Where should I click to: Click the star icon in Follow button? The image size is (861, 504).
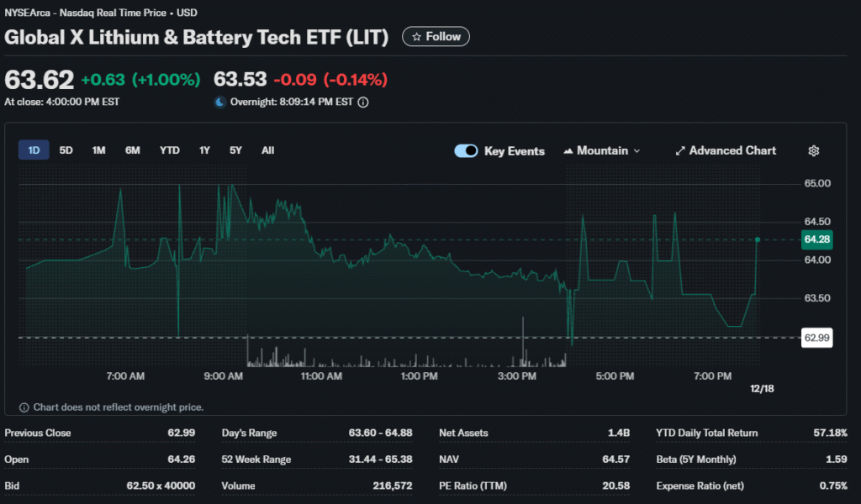(x=416, y=37)
